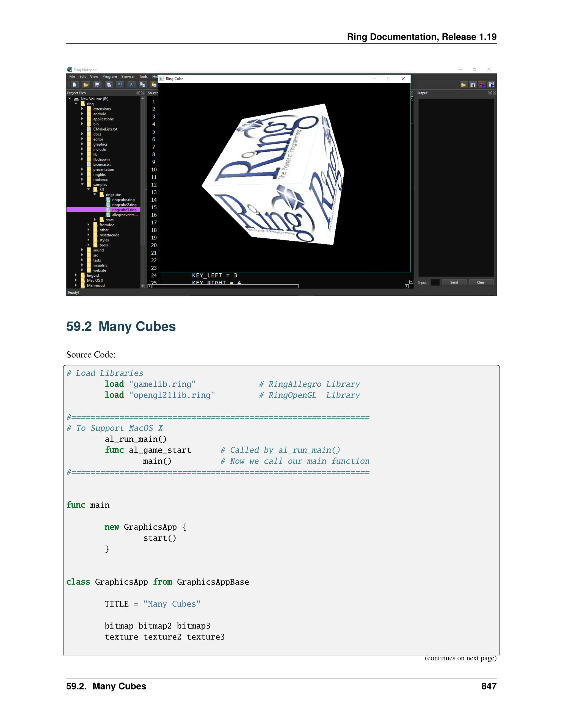
Task: Click the Paste clipboard toolbar icon
Action: click(x=154, y=85)
